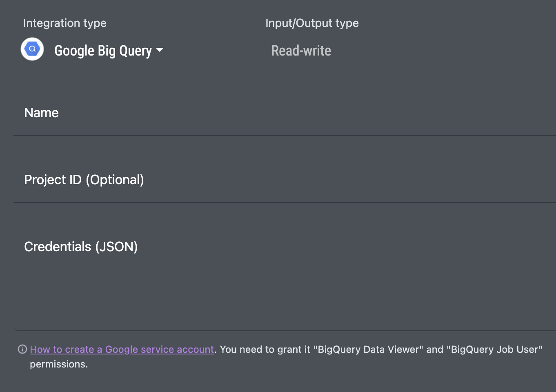
Task: Click the blank area below the Credentials label
Action: [x=163, y=294]
